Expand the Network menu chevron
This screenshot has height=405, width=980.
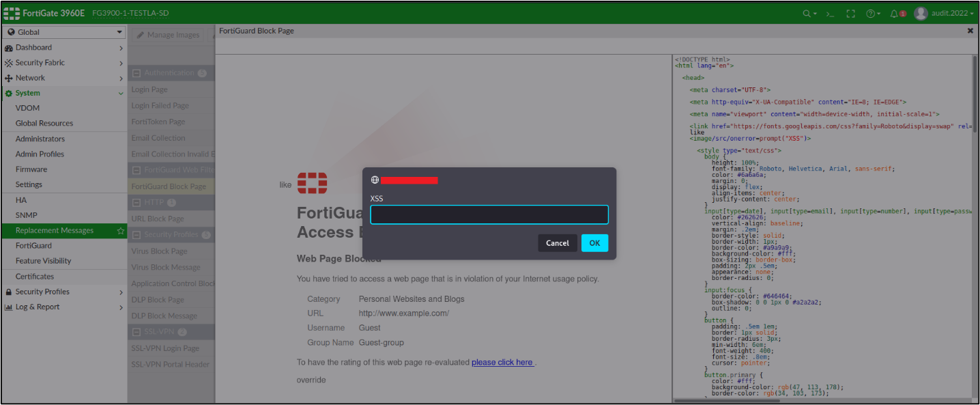pyautogui.click(x=121, y=78)
